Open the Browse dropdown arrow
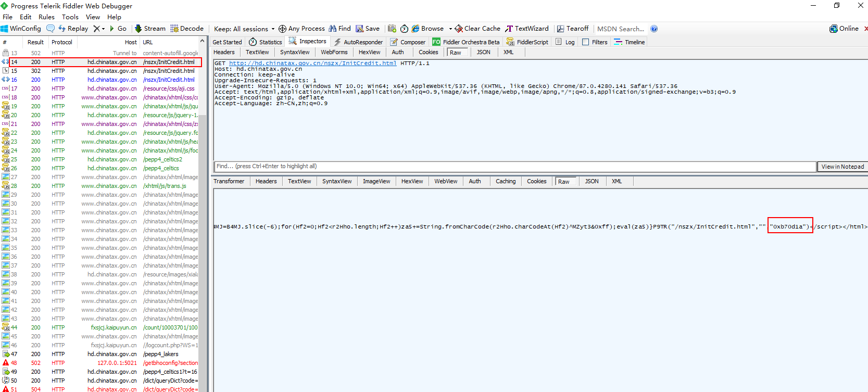The image size is (868, 392). point(450,29)
